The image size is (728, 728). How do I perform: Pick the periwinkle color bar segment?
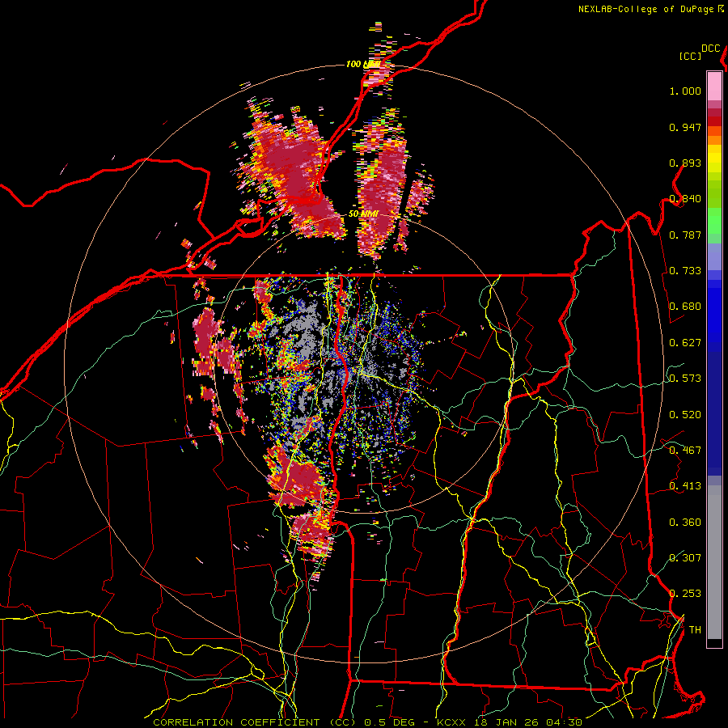pos(714,256)
